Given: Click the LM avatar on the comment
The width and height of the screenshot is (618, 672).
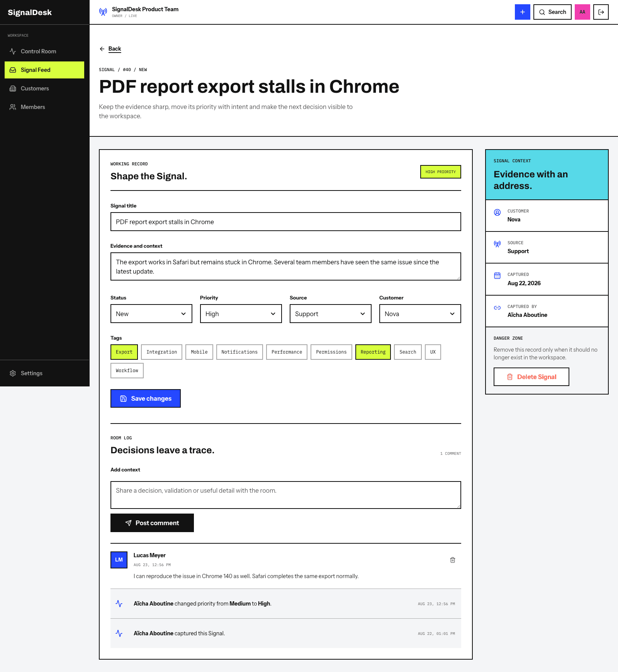Looking at the screenshot, I should [x=119, y=560].
